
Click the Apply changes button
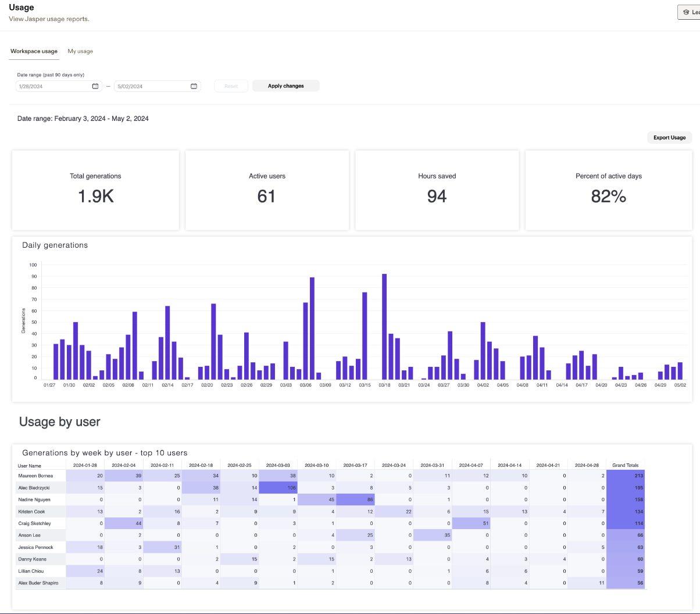coord(286,86)
